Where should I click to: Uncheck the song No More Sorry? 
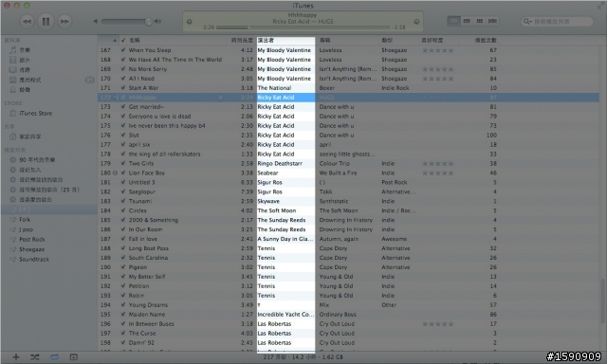(x=122, y=69)
